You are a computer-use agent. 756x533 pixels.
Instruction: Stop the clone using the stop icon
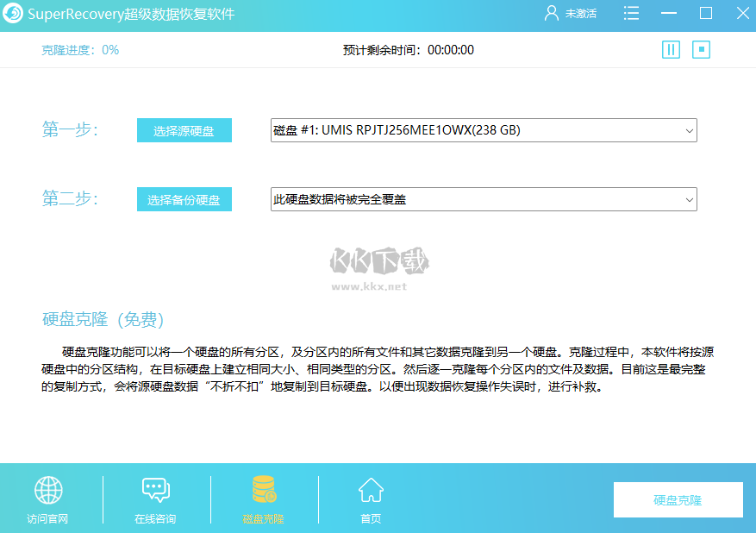click(702, 49)
